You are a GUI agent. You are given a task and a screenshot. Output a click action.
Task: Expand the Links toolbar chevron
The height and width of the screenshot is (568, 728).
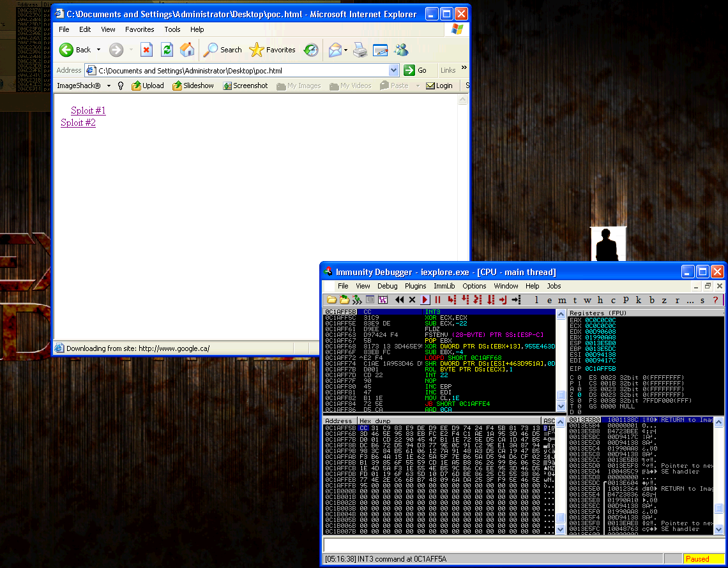pos(464,68)
